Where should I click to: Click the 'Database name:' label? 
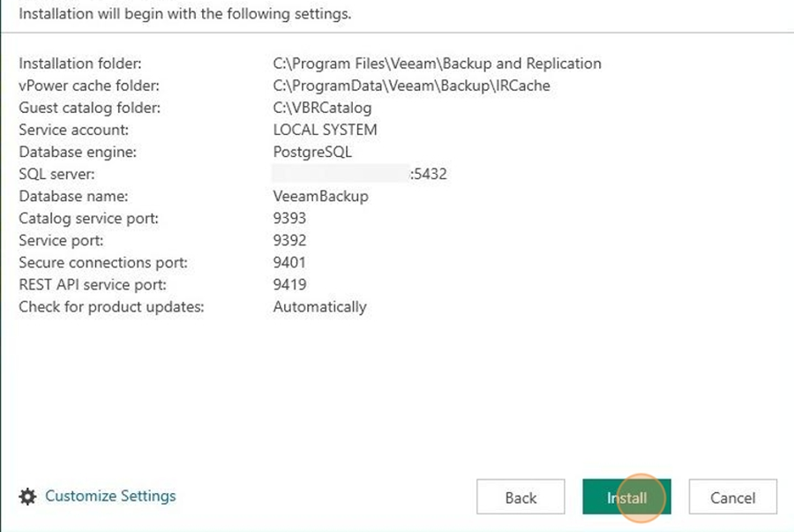click(x=73, y=197)
